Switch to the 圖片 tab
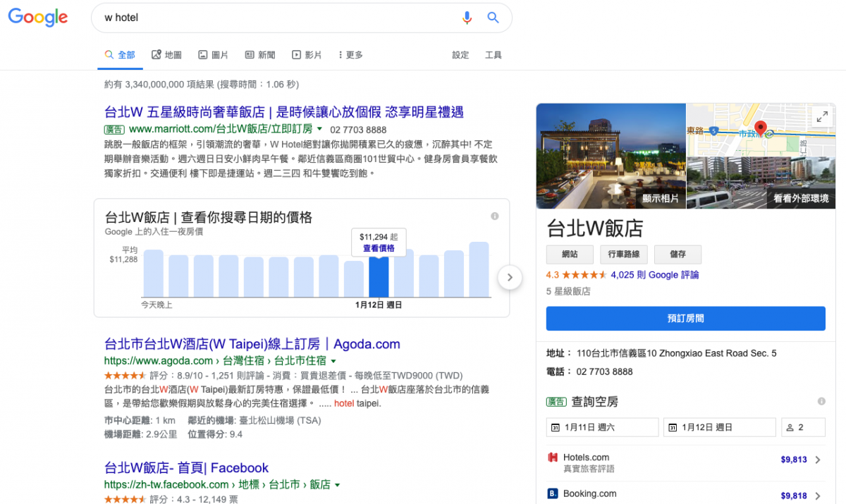 pos(213,55)
